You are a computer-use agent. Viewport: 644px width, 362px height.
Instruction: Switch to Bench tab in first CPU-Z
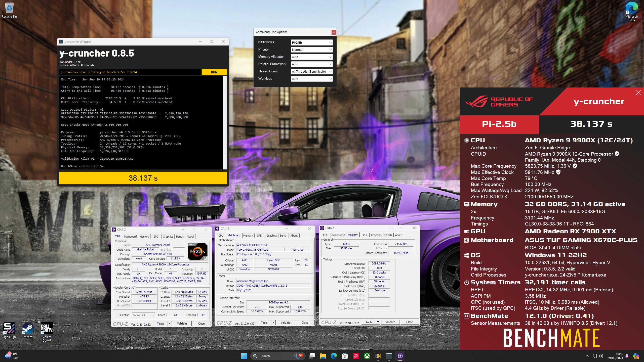click(x=180, y=237)
